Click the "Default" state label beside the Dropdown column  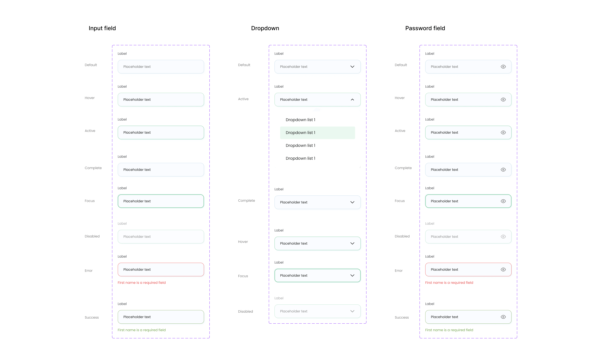(x=244, y=65)
